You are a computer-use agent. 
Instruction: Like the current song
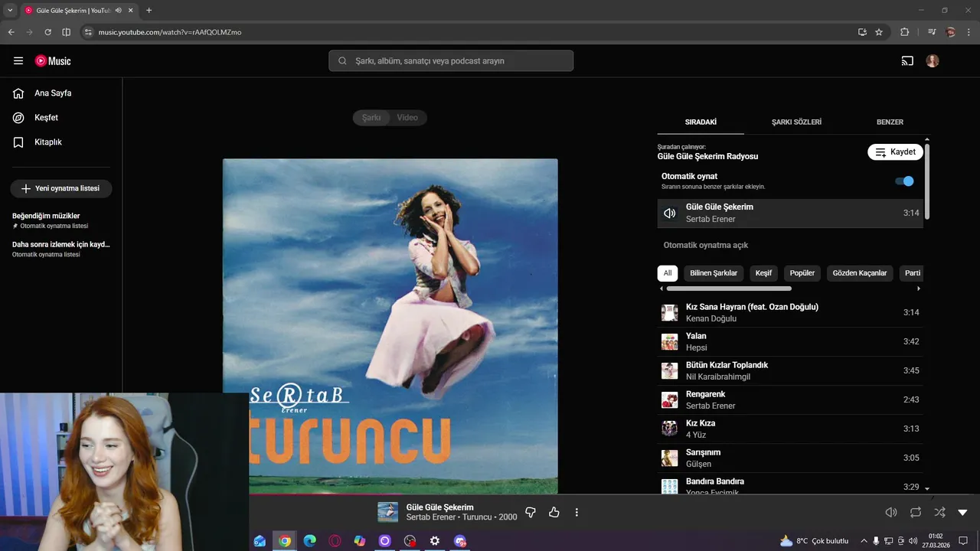[554, 512]
